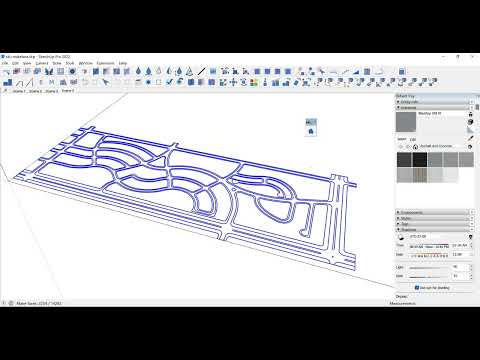Pick the eyedropper Sample Paint icon
Image resolution: width=480 pixels, height=360 pixels.
pos(470,138)
